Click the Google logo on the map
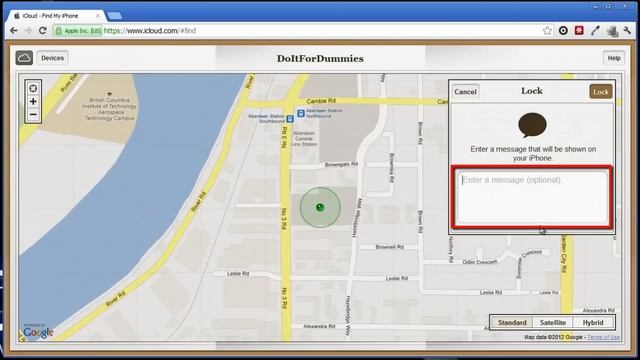The image size is (640, 360). (x=38, y=332)
